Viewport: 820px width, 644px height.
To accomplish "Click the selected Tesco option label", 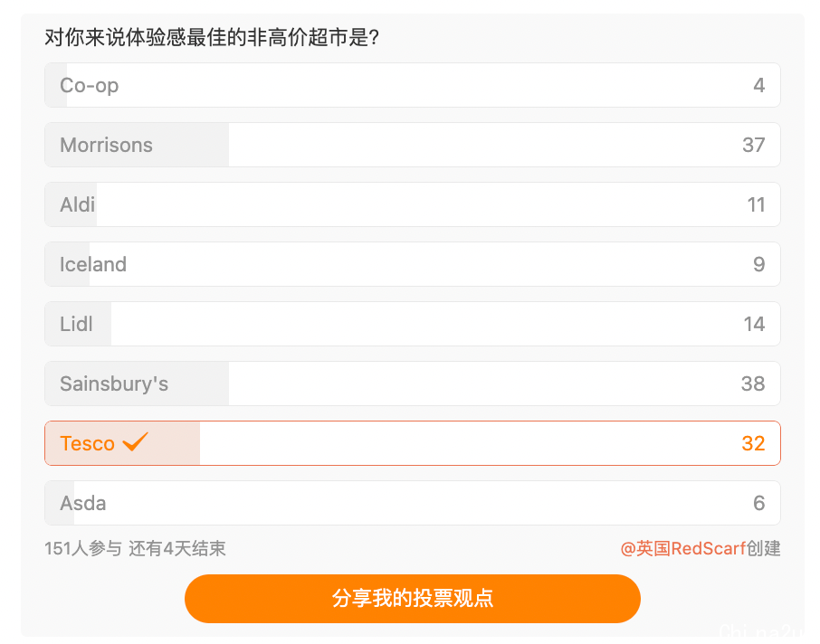I will [87, 444].
